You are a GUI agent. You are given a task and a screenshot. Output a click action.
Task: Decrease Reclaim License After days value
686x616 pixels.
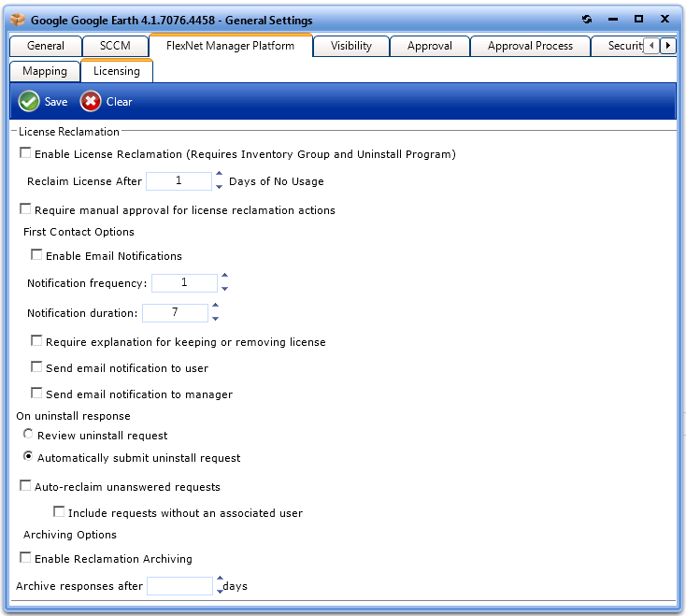pyautogui.click(x=220, y=187)
